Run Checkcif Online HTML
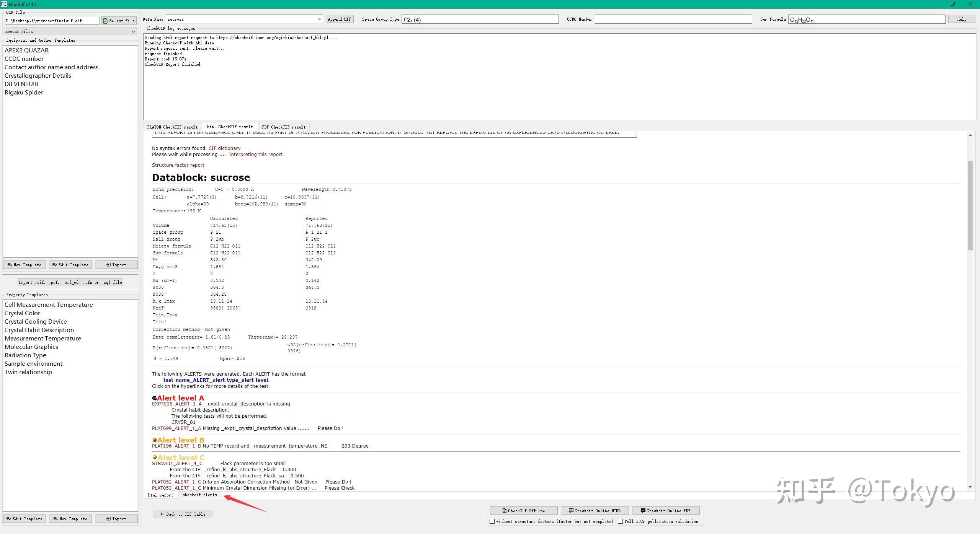Image resolution: width=980 pixels, height=534 pixels. [595, 511]
